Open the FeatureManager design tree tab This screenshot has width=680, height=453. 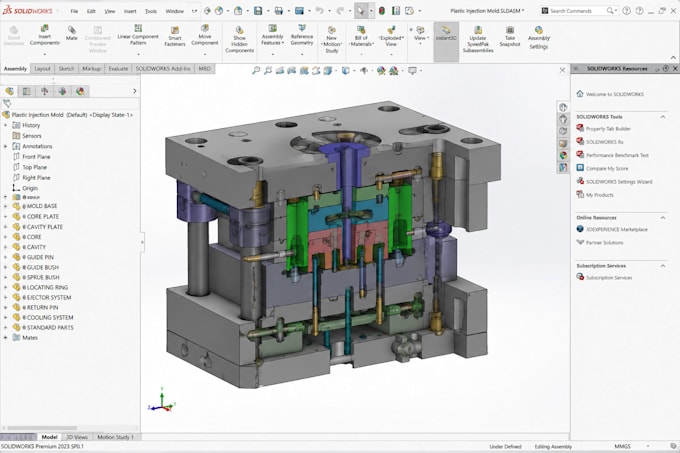10,91
